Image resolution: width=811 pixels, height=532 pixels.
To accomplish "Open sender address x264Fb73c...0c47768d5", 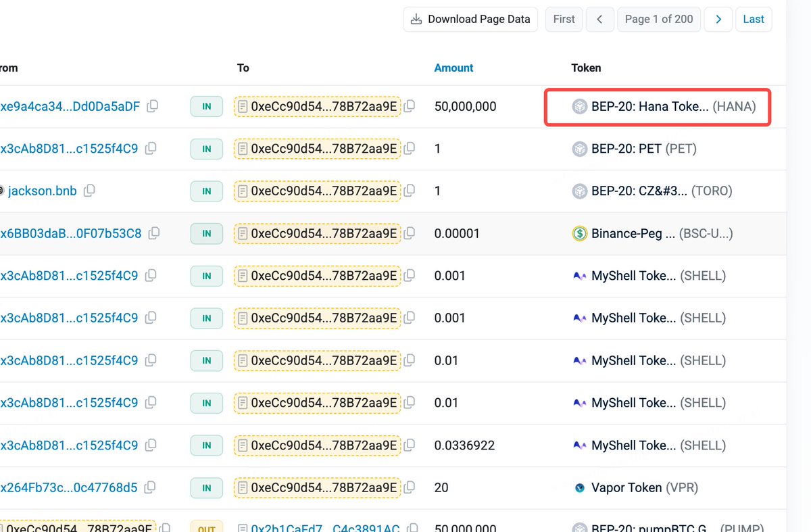I will click(x=69, y=487).
